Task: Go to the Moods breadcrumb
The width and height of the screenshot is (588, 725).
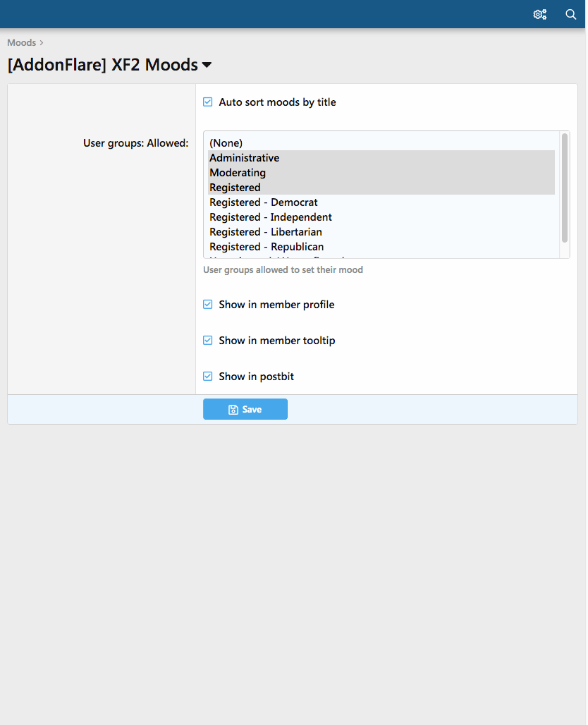Action: (x=22, y=43)
